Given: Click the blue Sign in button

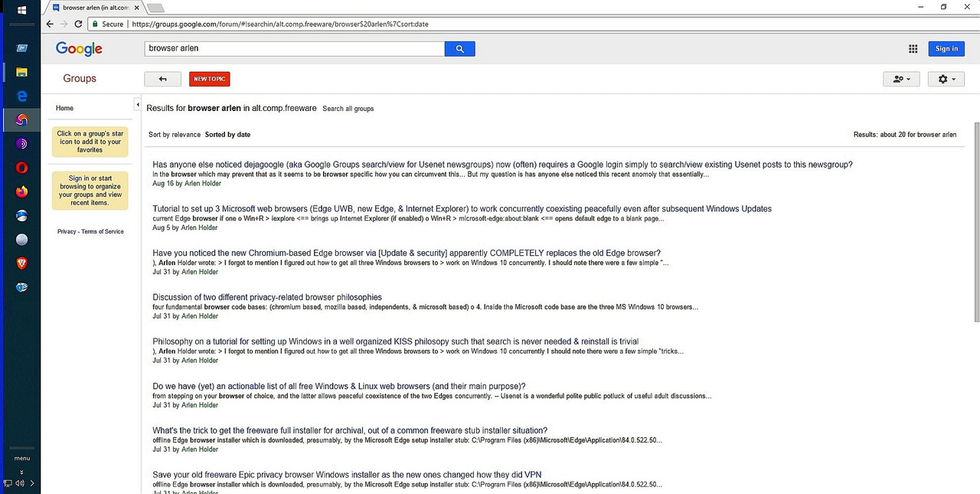Looking at the screenshot, I should point(946,48).
